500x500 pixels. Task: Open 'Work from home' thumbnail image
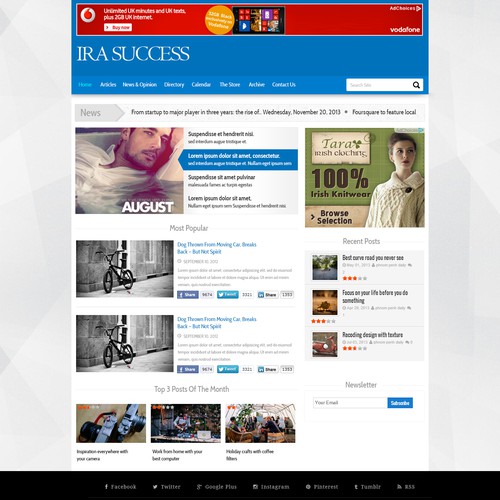pos(186,423)
